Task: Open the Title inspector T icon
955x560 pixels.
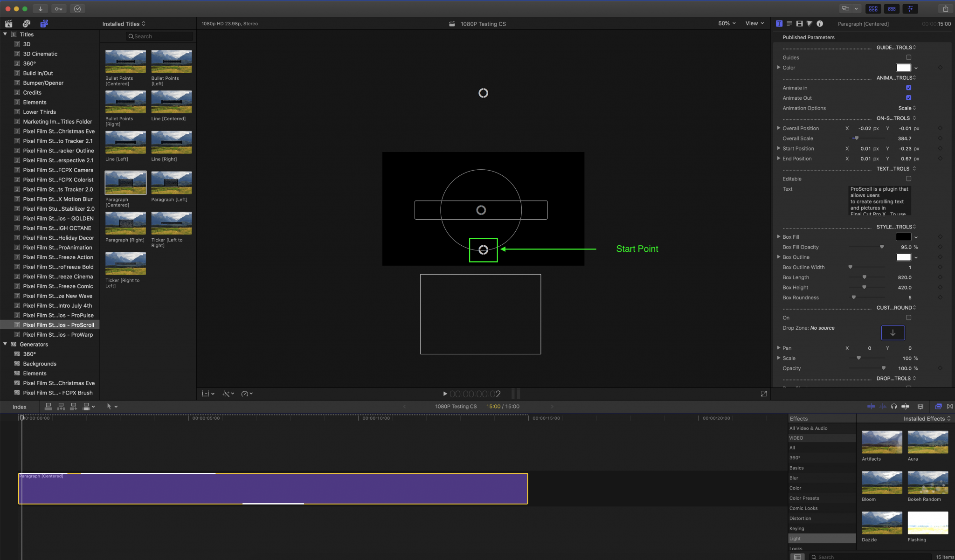Action: click(779, 24)
